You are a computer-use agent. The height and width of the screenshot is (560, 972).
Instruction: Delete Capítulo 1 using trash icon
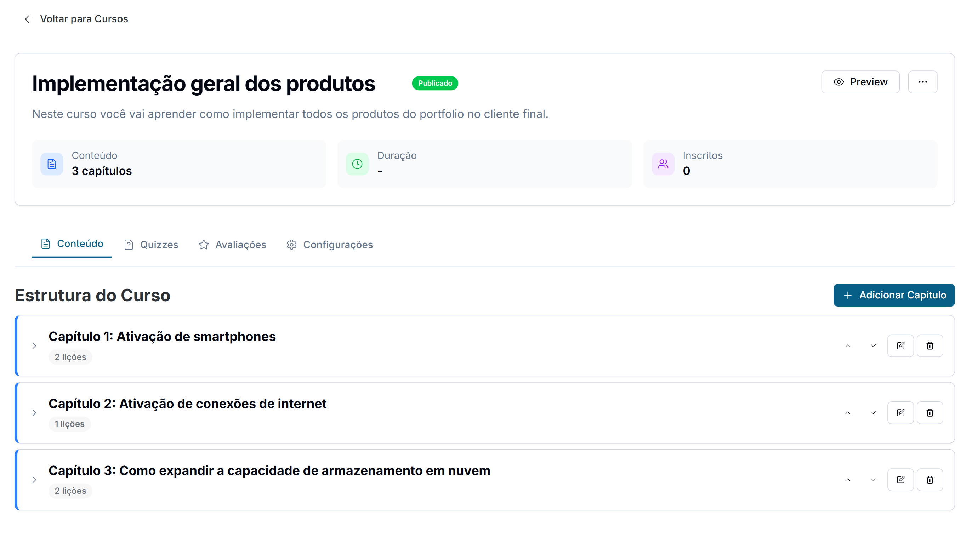point(929,345)
